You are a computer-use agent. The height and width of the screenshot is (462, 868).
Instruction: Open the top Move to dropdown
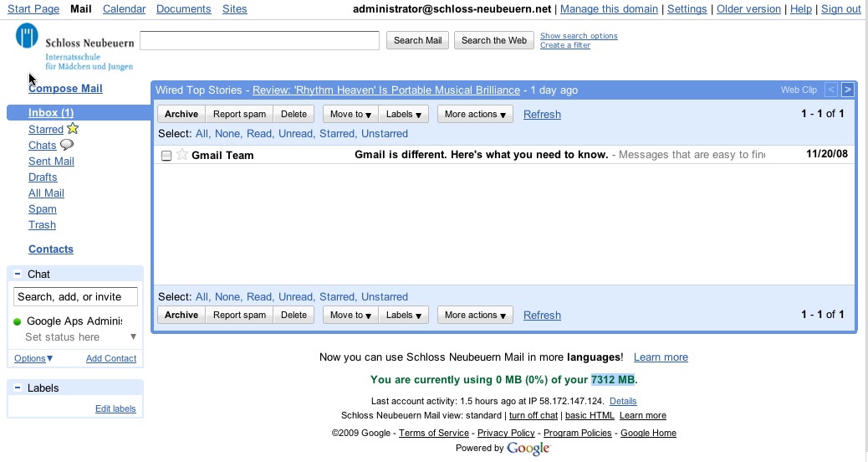(350, 115)
